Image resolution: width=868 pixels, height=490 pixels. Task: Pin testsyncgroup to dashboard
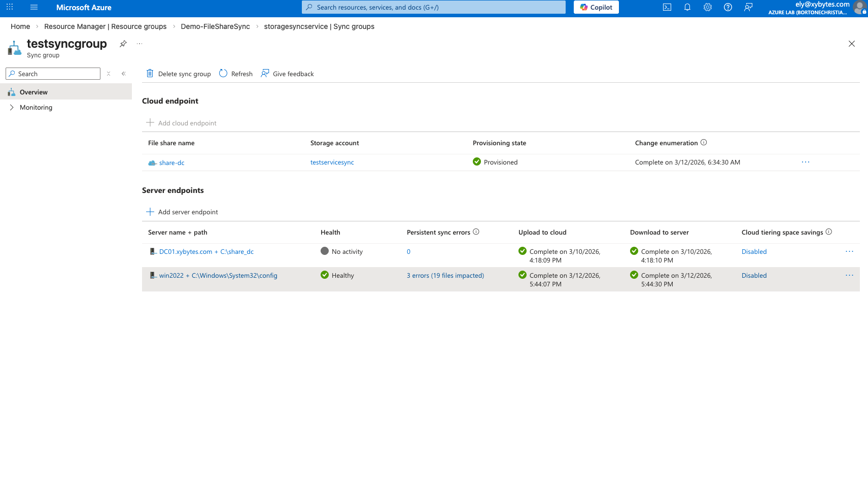click(x=123, y=44)
